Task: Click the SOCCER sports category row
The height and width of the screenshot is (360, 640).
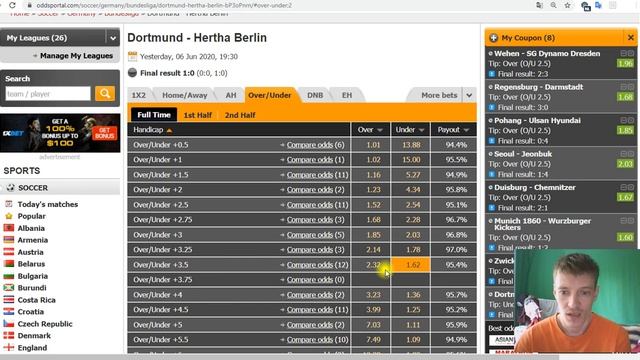Action: coord(60,188)
